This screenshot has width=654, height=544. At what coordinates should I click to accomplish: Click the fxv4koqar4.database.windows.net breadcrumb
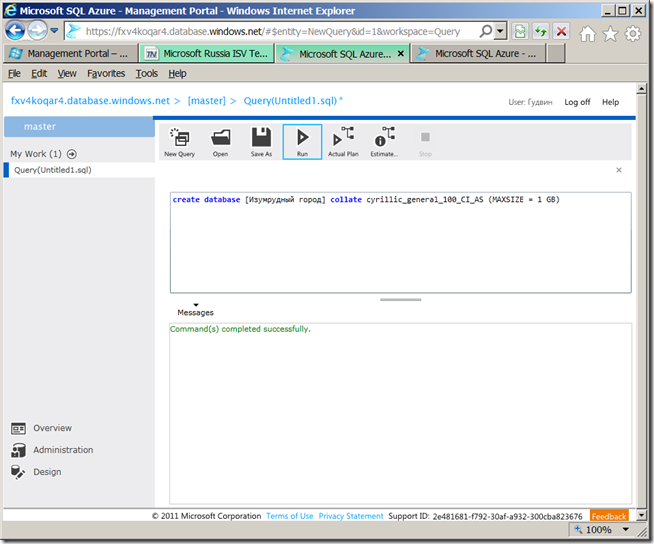(x=90, y=101)
